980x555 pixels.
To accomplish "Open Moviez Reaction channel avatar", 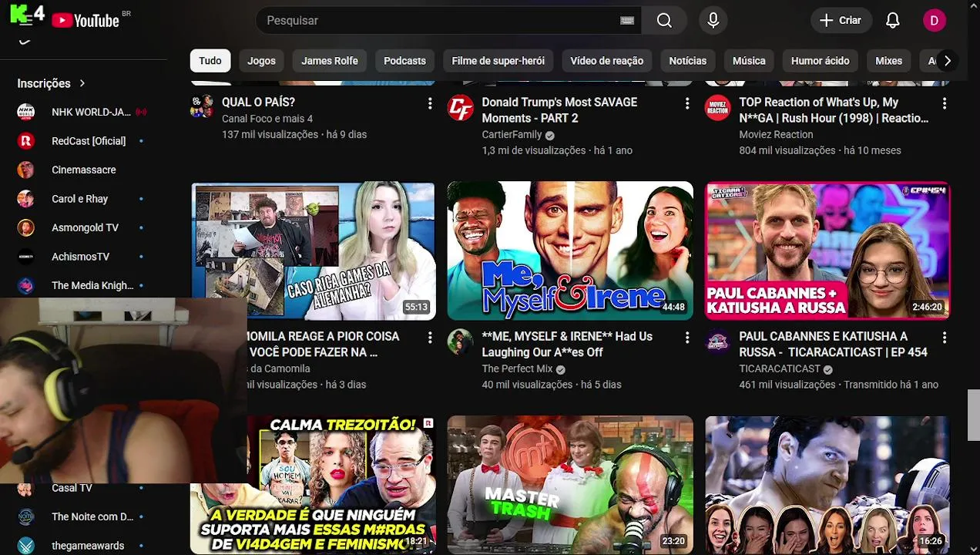I will pos(717,108).
